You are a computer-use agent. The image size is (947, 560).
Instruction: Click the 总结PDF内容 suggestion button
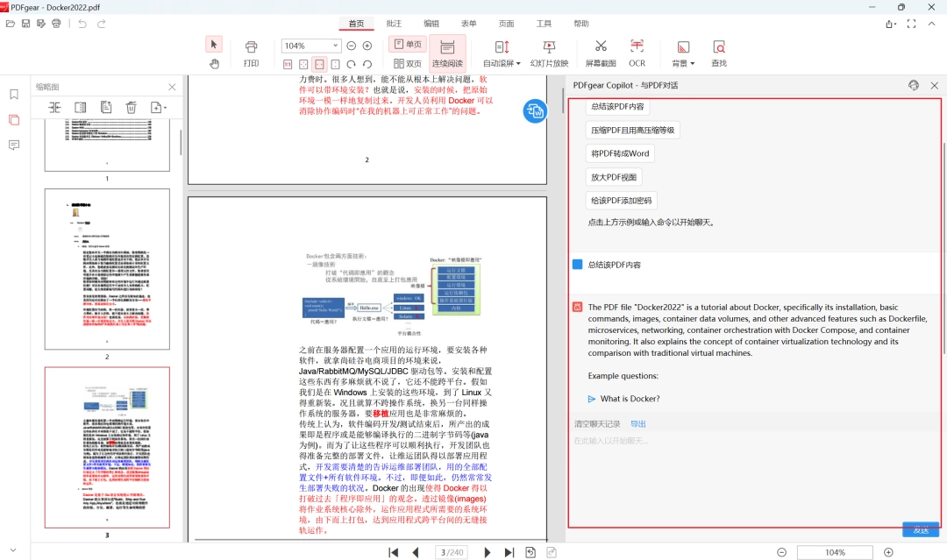[x=617, y=106]
